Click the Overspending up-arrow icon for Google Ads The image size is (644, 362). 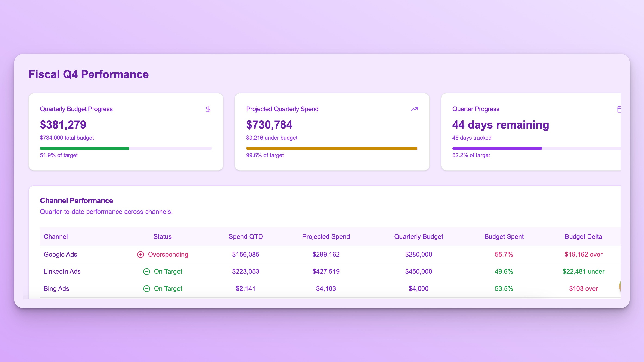click(140, 255)
